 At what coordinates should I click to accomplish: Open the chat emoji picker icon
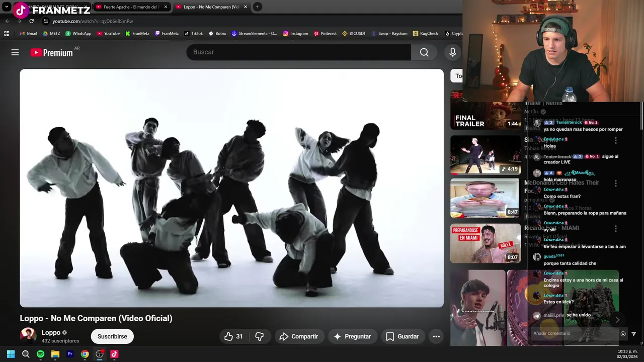623,334
